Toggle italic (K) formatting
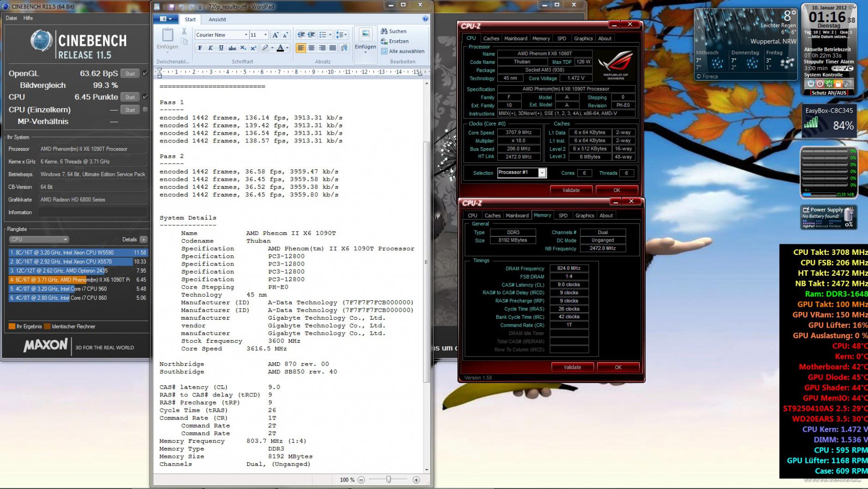868x489 pixels. tap(210, 48)
